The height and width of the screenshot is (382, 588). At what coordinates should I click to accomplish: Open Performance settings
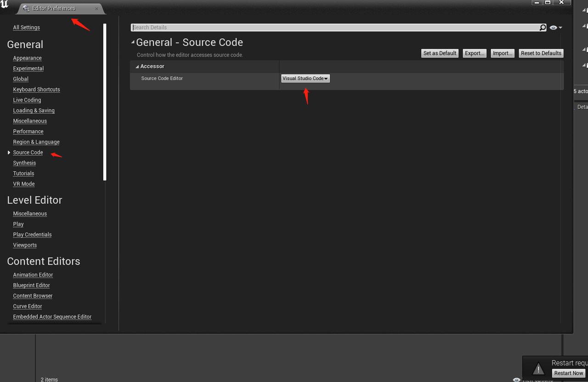tap(28, 131)
